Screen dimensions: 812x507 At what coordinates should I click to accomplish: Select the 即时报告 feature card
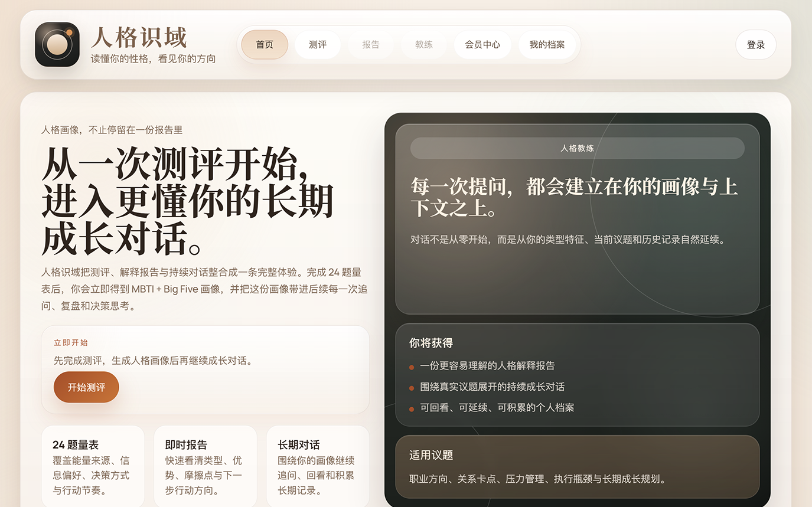coord(205,466)
